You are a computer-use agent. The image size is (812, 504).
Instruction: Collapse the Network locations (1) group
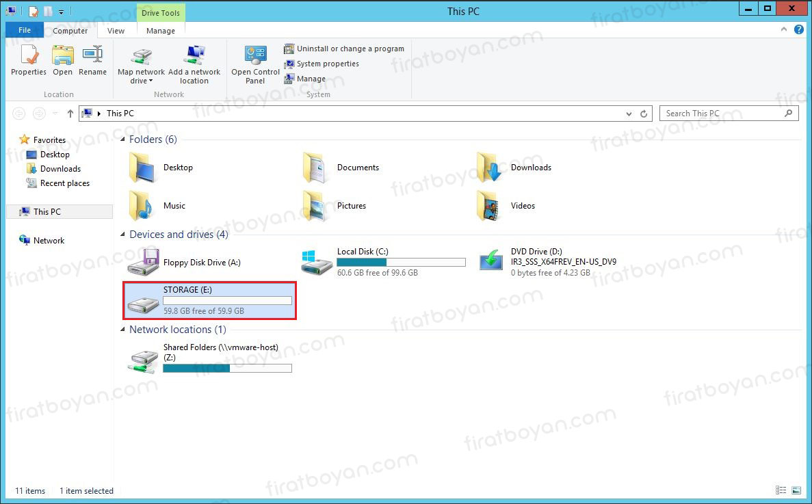pos(122,330)
